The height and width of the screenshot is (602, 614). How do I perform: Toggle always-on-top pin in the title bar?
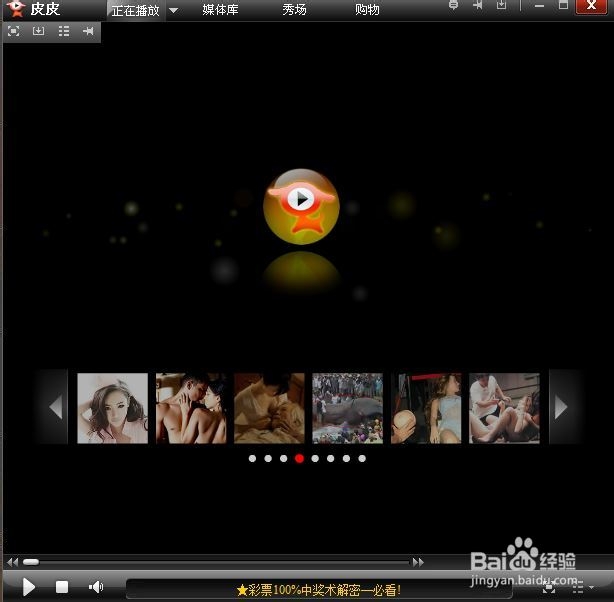(477, 5)
